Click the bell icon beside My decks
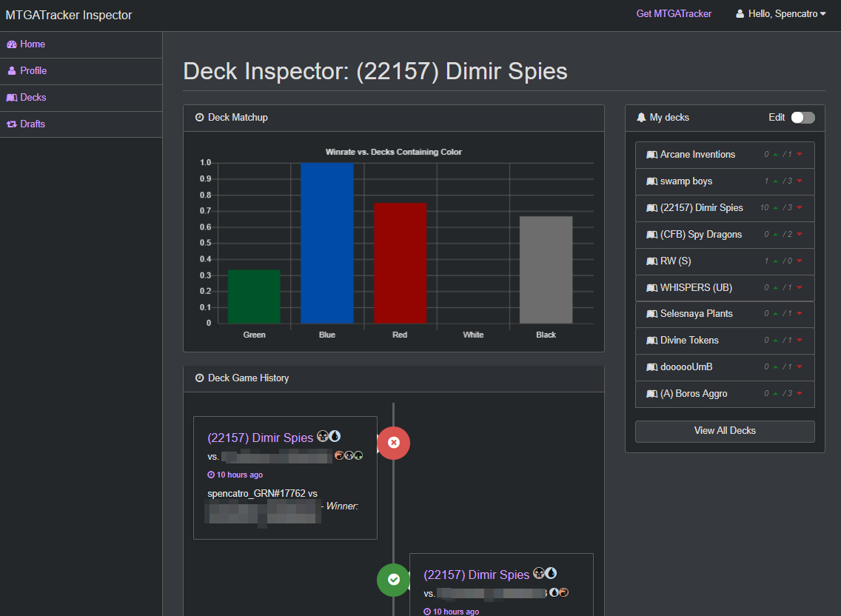 tap(641, 118)
